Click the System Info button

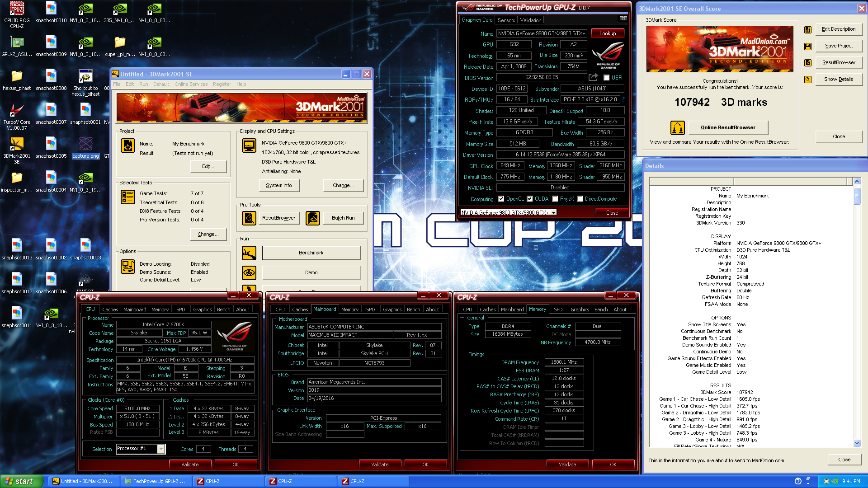tap(279, 185)
